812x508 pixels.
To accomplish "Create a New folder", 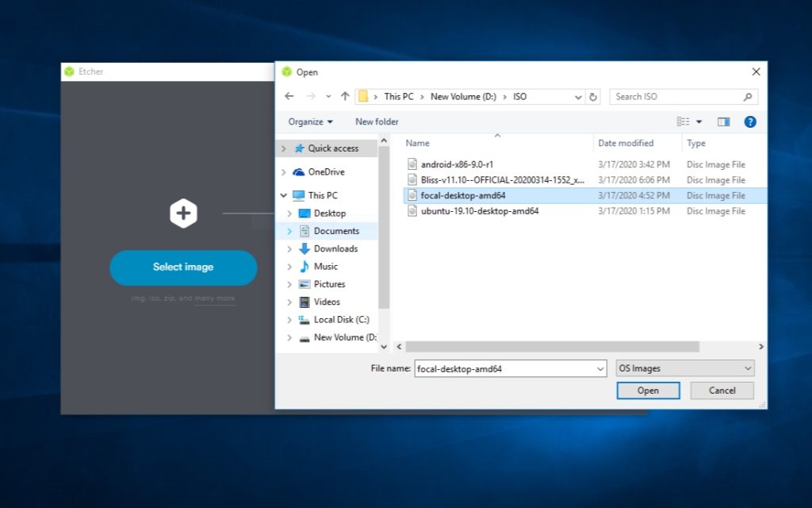I will [377, 121].
